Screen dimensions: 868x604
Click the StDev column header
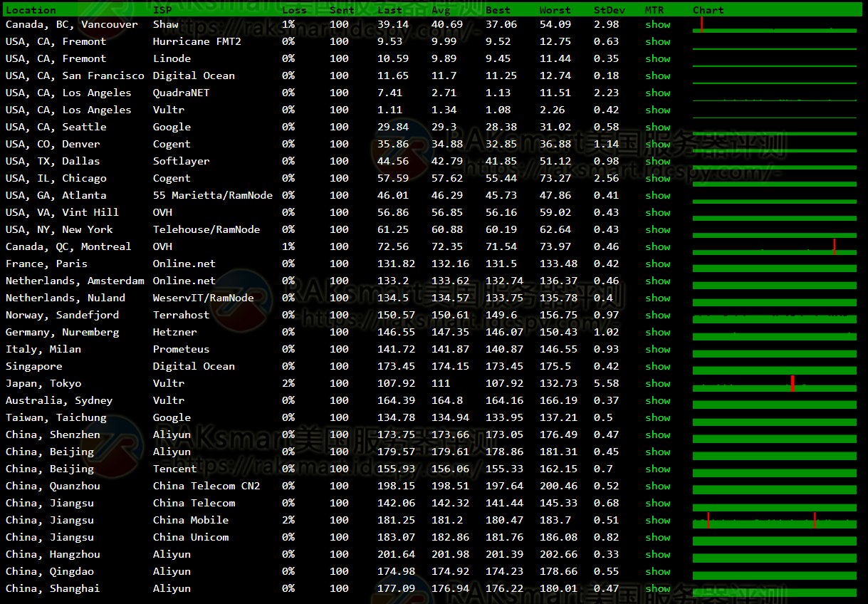(x=610, y=10)
